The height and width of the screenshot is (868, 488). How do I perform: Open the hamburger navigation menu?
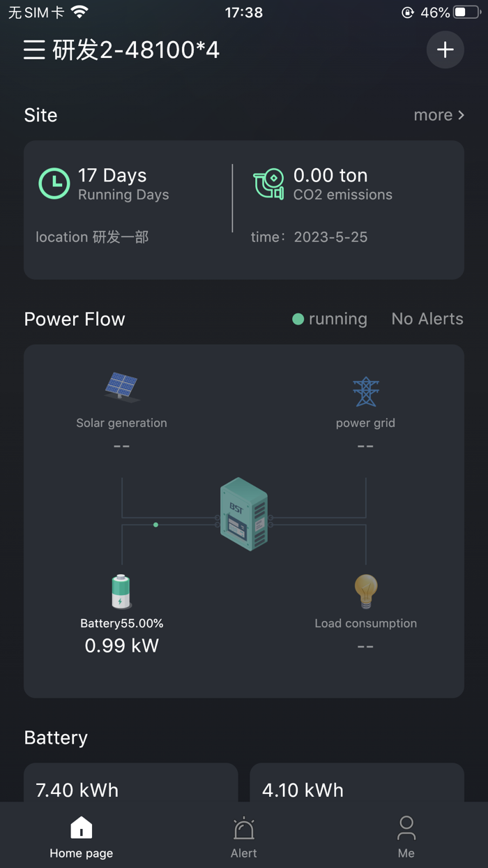pos(33,50)
